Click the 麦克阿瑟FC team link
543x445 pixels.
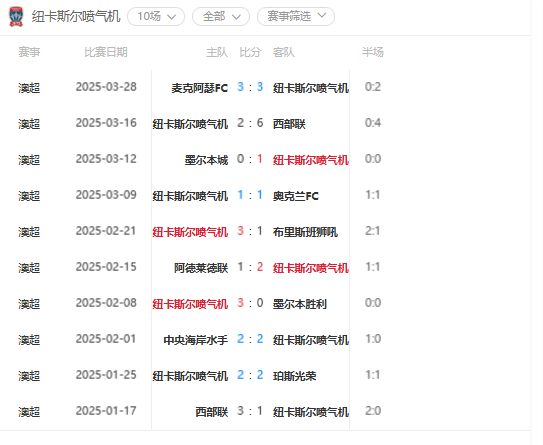tap(199, 88)
